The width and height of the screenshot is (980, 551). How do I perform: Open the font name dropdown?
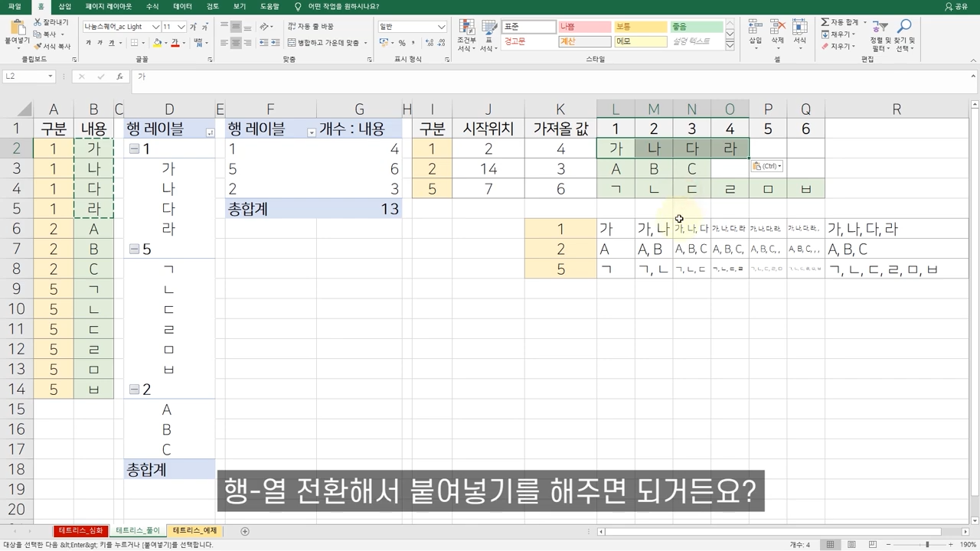[x=156, y=27]
